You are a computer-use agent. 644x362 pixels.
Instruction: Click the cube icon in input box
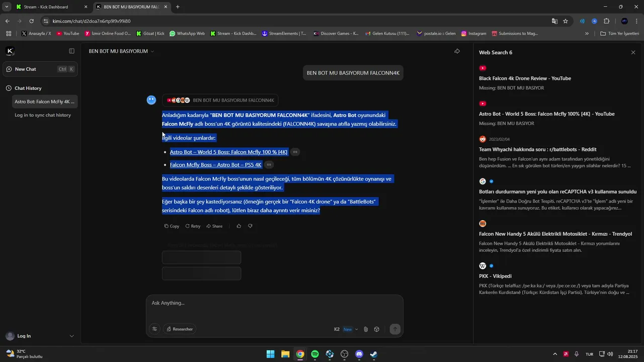pyautogui.click(x=376, y=329)
